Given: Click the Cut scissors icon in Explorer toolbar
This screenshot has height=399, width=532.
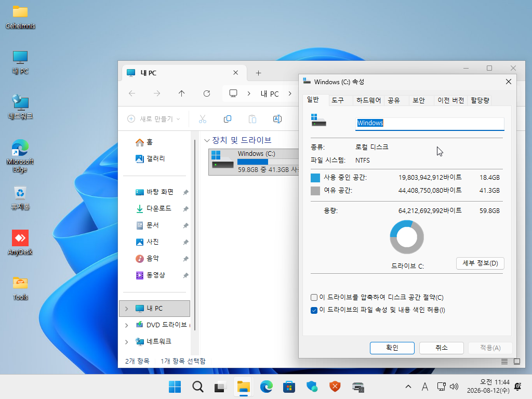Looking at the screenshot, I should tap(203, 119).
